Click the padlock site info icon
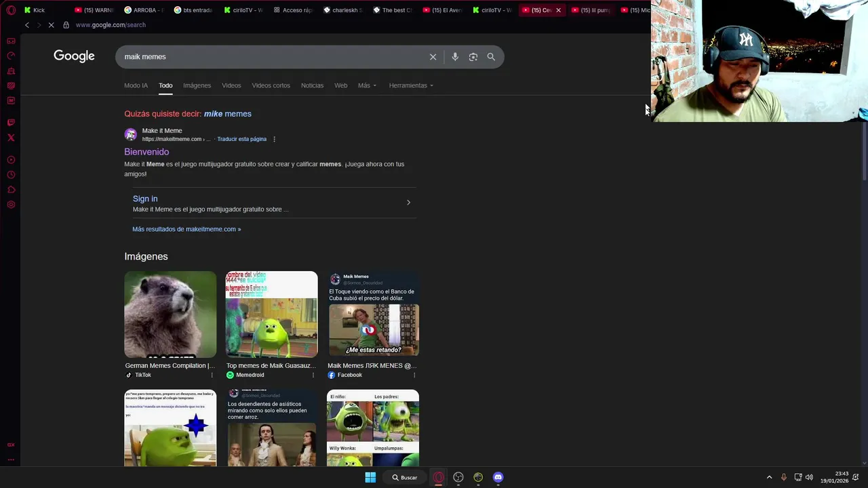The width and height of the screenshot is (868, 488). coord(66,25)
